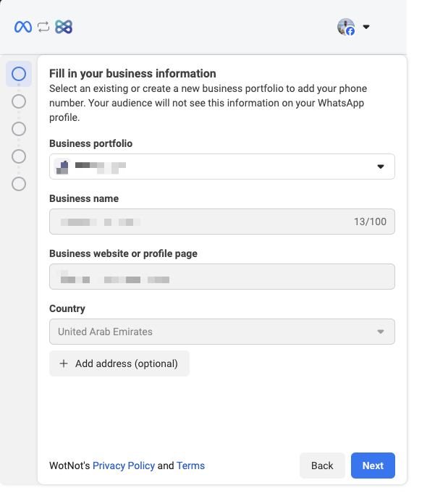The width and height of the screenshot is (448, 501).
Task: Open the Country dropdown arrow
Action: tap(381, 332)
